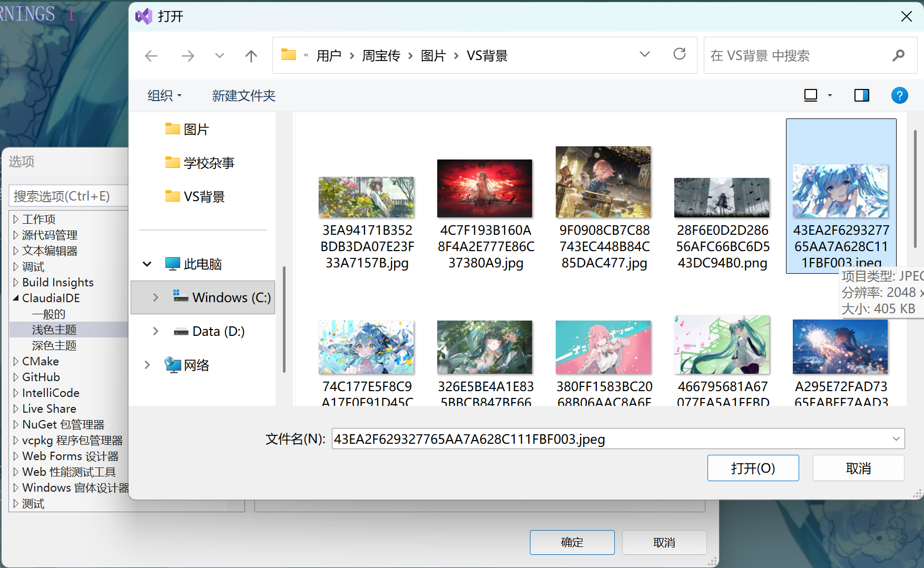Collapse ClaudiaIDE in options tree
924x568 pixels.
point(16,298)
